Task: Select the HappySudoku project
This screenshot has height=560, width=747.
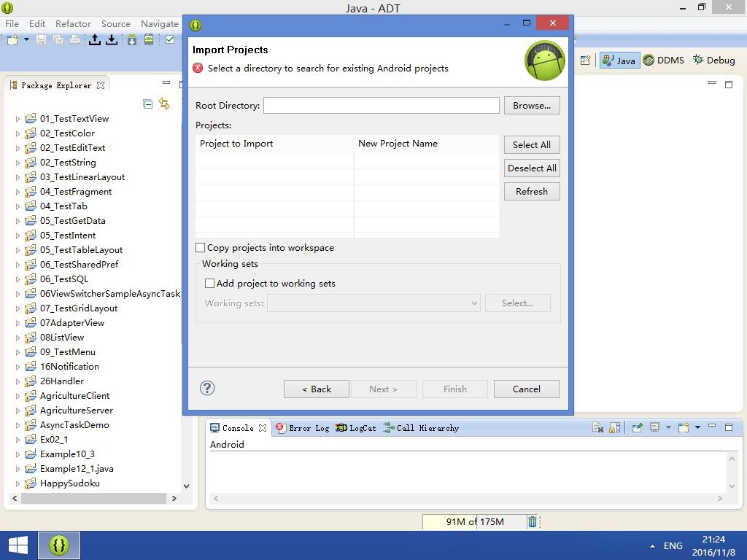Action: pyautogui.click(x=69, y=483)
